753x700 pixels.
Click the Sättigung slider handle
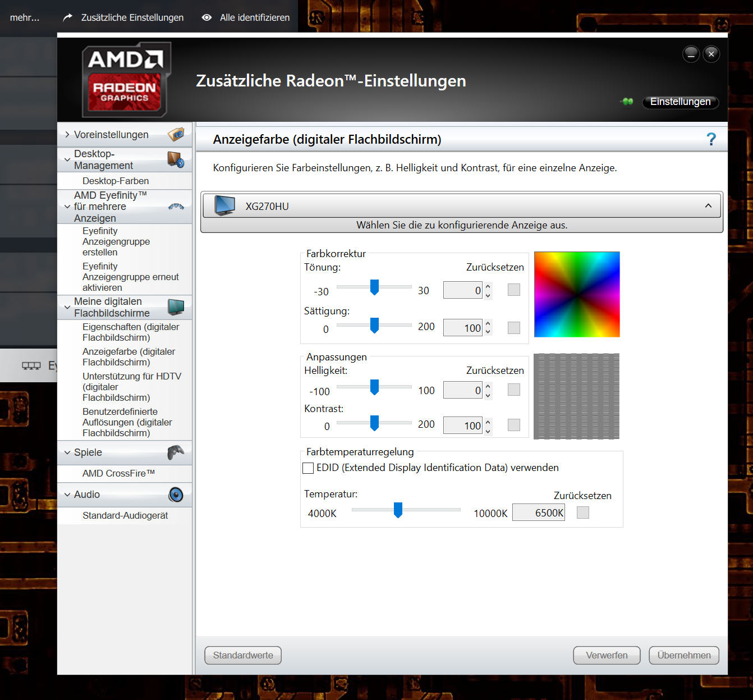374,326
